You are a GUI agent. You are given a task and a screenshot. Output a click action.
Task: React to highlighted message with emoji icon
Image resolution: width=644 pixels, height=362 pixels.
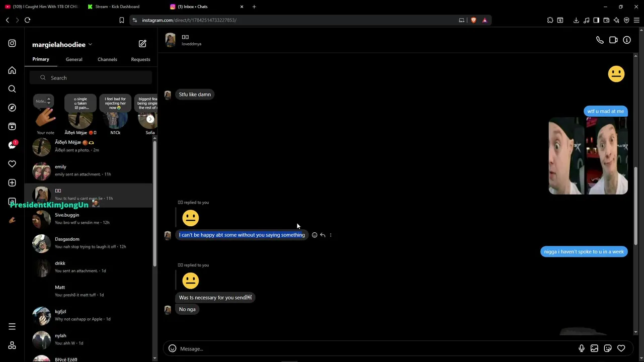click(314, 235)
